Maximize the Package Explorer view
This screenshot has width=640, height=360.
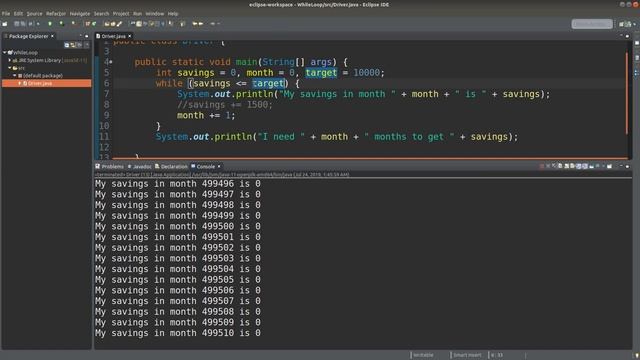point(87,36)
